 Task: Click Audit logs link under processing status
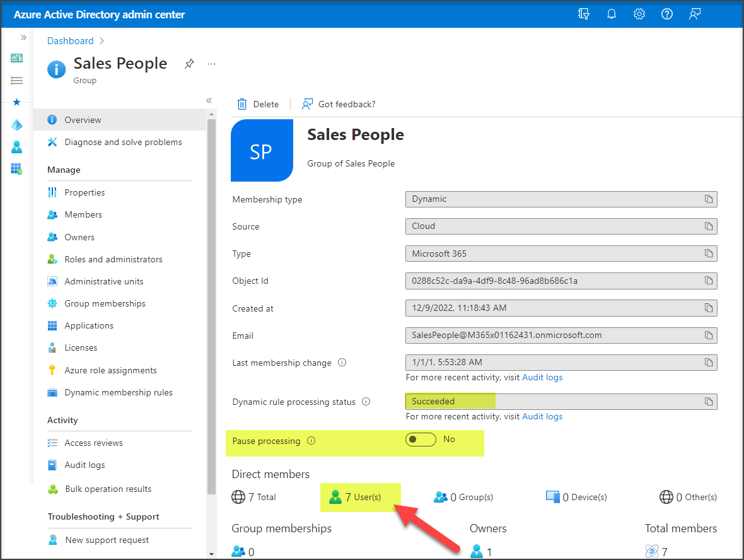click(542, 416)
